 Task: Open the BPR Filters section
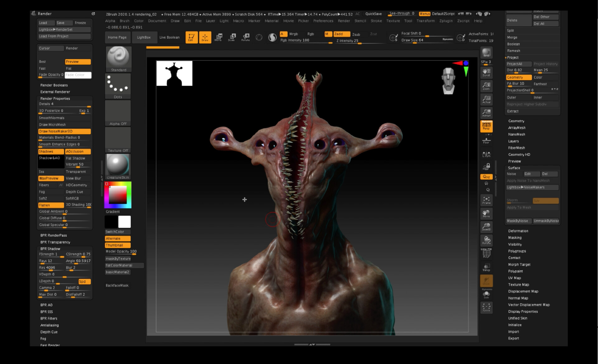(49, 318)
